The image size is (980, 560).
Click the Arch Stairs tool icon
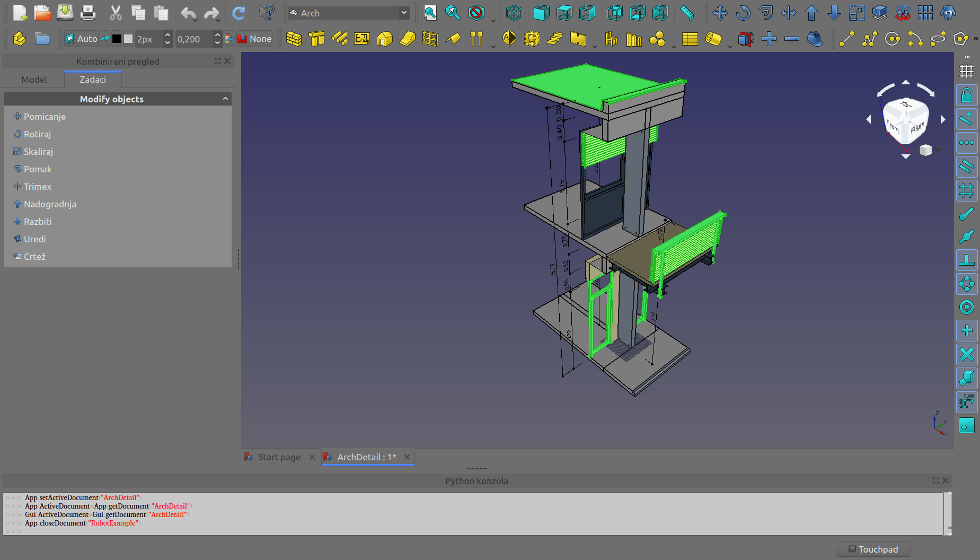(555, 39)
